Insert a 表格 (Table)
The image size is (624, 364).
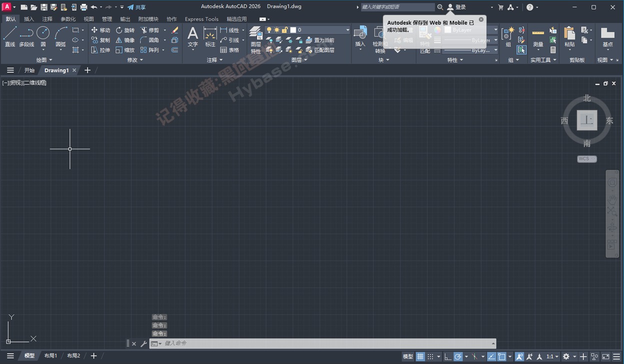pos(229,50)
